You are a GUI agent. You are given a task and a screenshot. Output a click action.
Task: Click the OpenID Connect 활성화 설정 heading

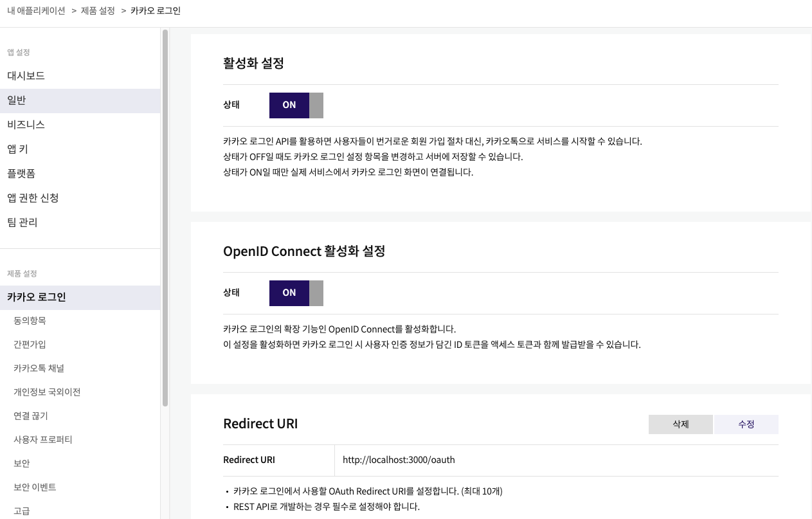[x=304, y=251]
